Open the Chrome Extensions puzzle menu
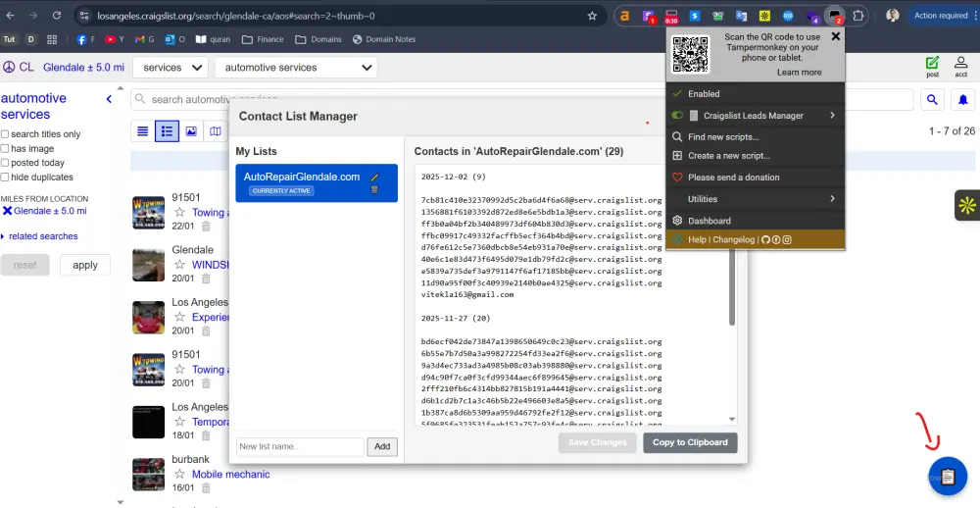This screenshot has height=508, width=980. point(858,16)
